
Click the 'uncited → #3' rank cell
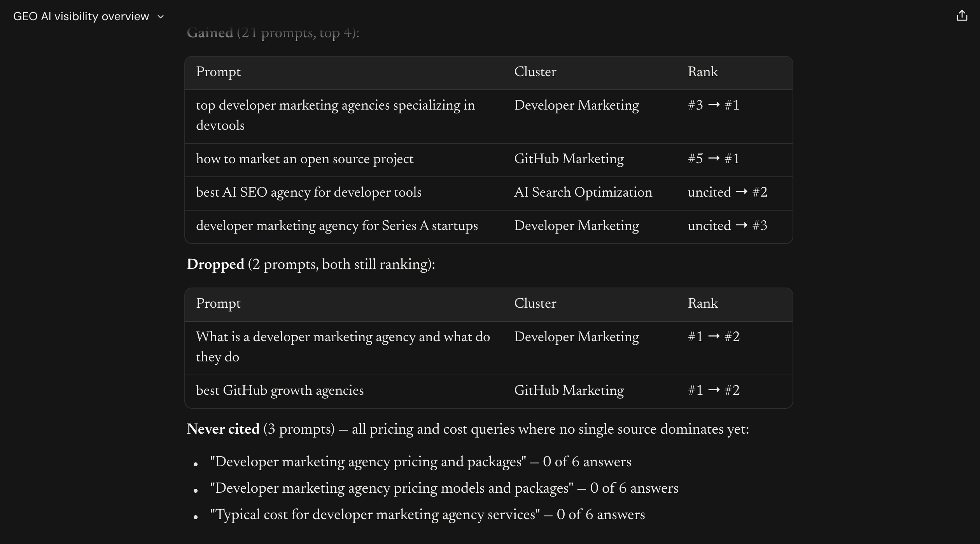tap(727, 225)
